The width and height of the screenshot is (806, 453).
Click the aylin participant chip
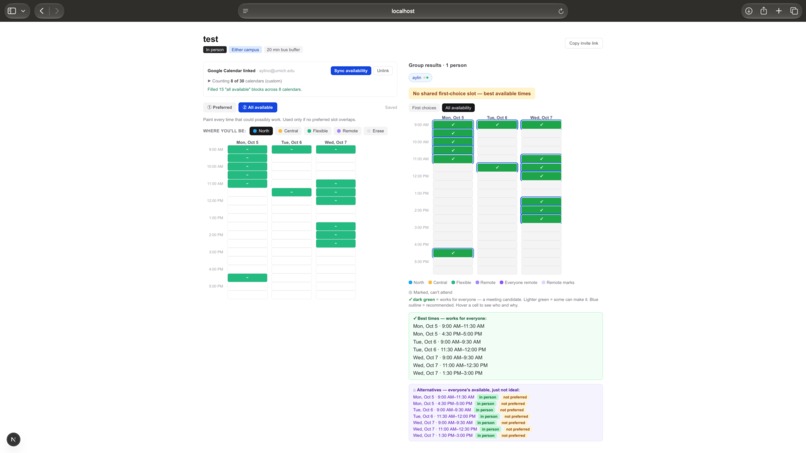point(420,78)
